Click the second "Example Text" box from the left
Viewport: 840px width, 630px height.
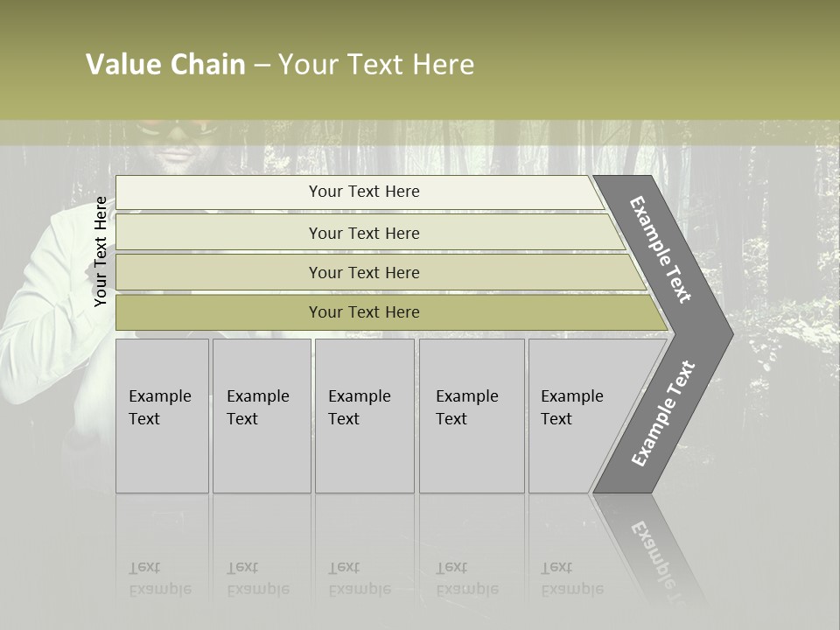coord(261,416)
